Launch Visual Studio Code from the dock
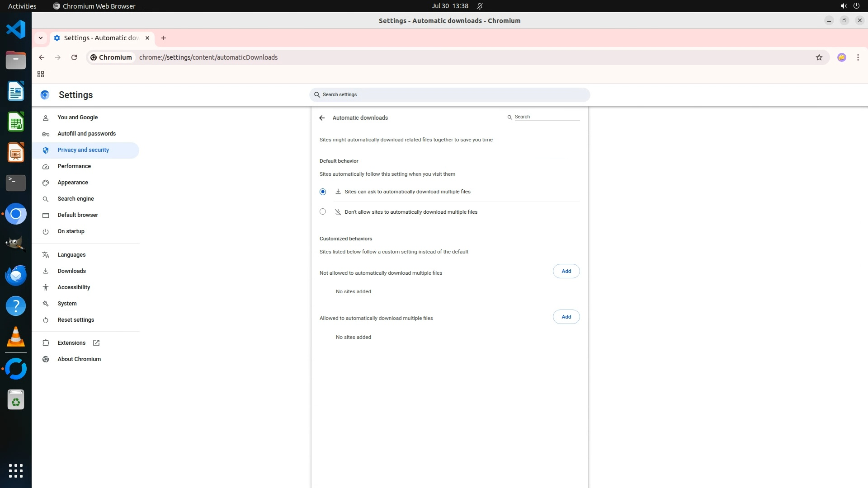The width and height of the screenshot is (868, 488). [x=16, y=30]
